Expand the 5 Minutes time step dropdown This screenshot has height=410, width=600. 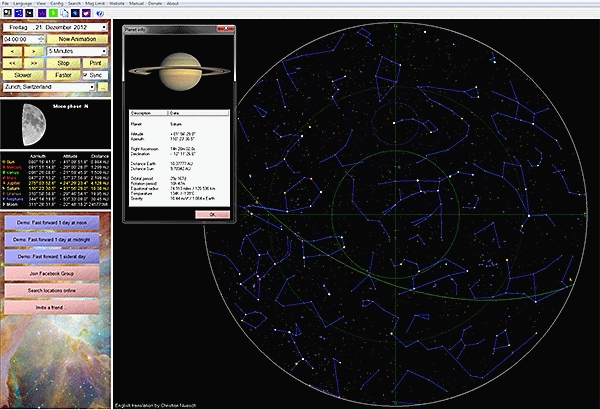pyautogui.click(x=104, y=49)
